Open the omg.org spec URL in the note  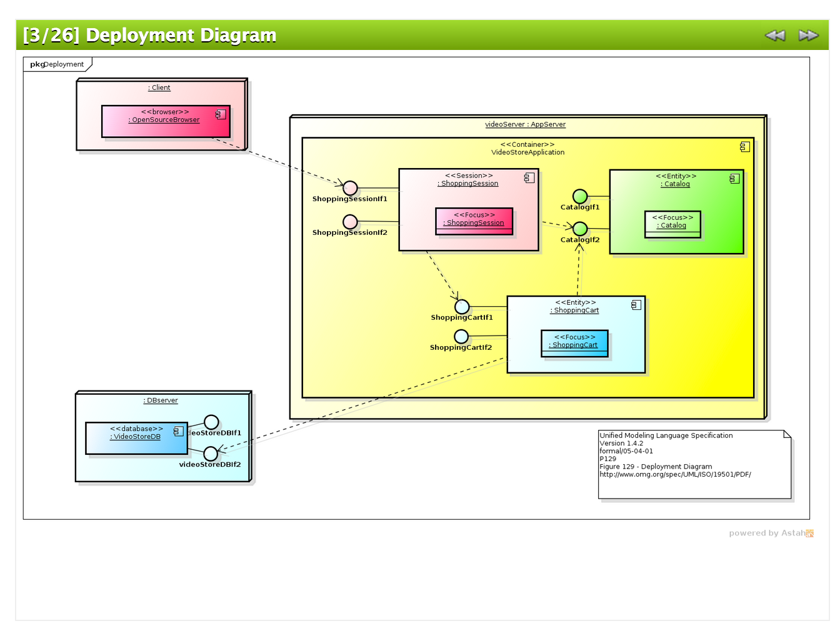point(675,475)
